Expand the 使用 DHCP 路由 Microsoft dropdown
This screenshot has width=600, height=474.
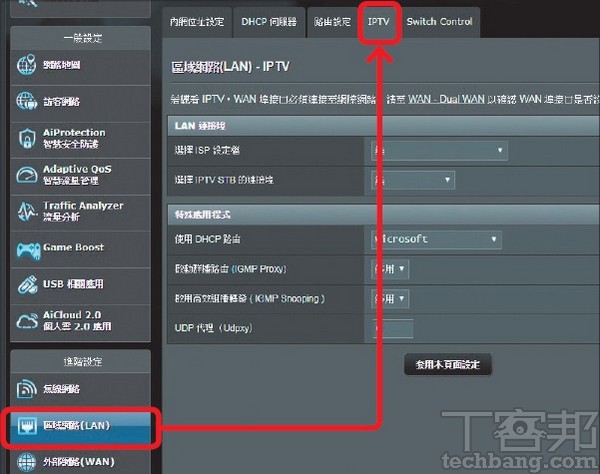click(x=435, y=240)
